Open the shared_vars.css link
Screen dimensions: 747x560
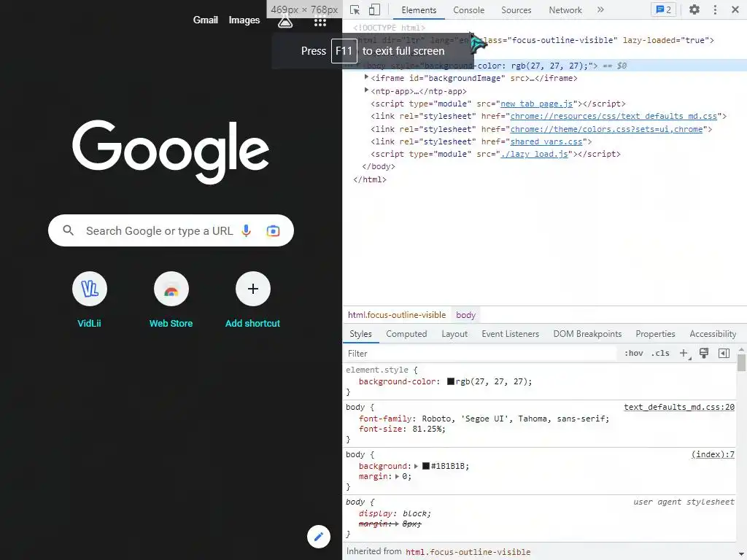tap(546, 141)
